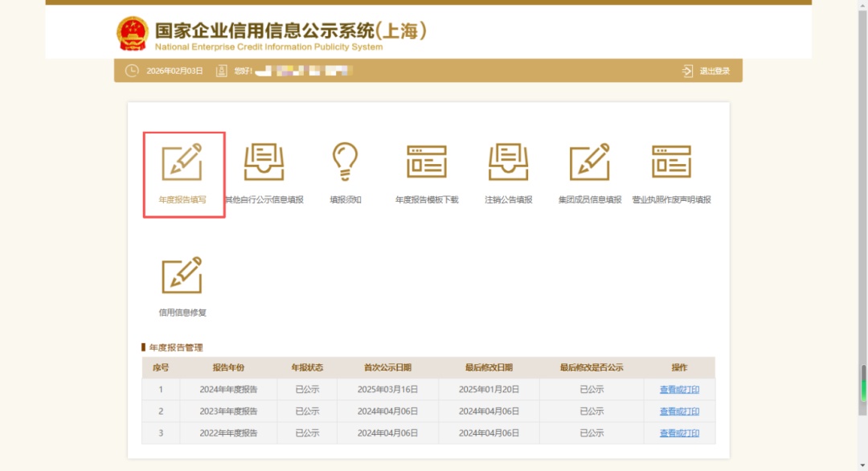Open 营业执照作废声明填报 icon
This screenshot has width=868, height=471.
tap(671, 162)
